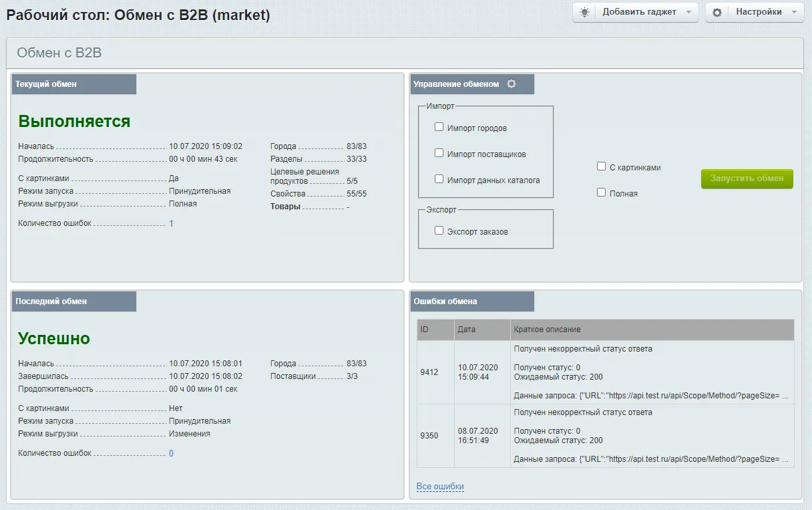The height and width of the screenshot is (510, 812).
Task: Expand the Настройки dropdown arrow
Action: pos(794,12)
